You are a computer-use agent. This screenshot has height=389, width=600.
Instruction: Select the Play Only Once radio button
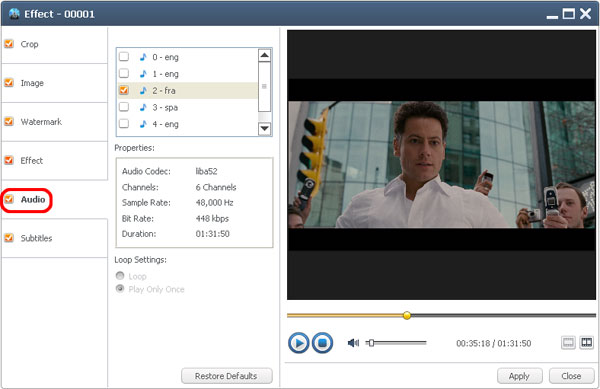pos(120,288)
